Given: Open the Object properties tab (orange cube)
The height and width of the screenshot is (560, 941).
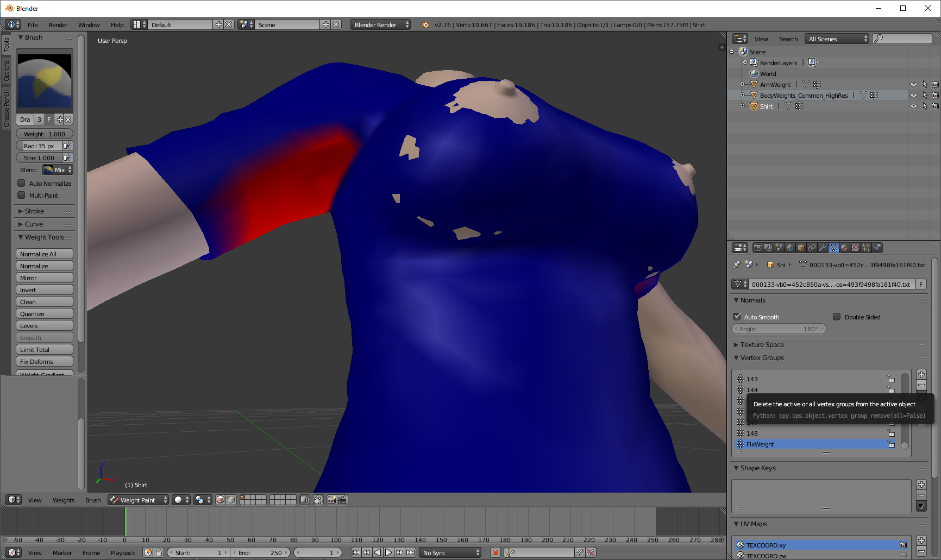Looking at the screenshot, I should click(x=801, y=248).
